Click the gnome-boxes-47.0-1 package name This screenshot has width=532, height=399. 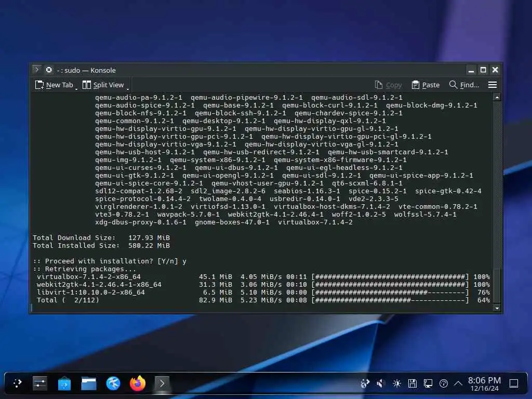(x=232, y=222)
